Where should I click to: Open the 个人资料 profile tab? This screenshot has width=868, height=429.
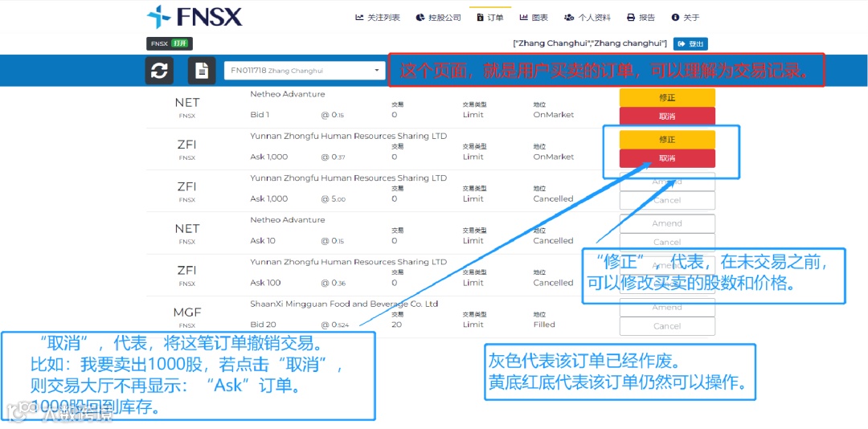(x=588, y=18)
